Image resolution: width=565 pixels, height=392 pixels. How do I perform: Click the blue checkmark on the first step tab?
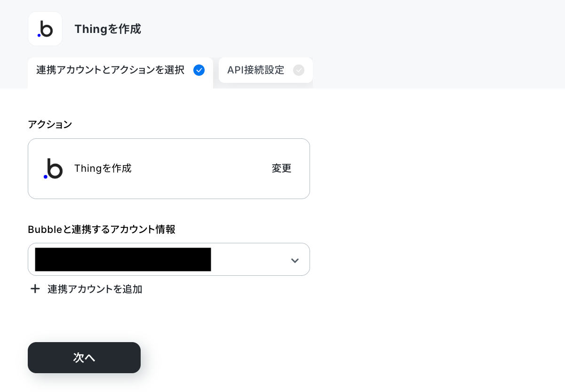pyautogui.click(x=199, y=70)
